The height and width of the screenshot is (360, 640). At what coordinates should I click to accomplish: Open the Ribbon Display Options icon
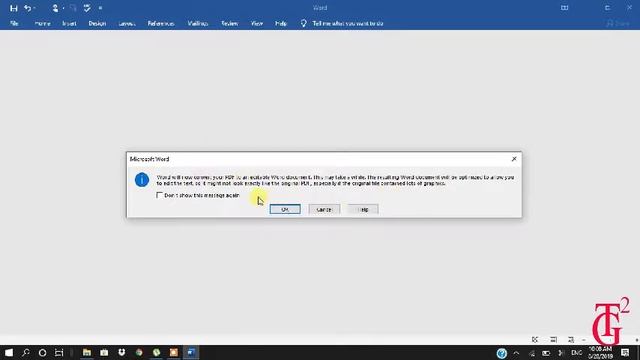click(x=564, y=8)
